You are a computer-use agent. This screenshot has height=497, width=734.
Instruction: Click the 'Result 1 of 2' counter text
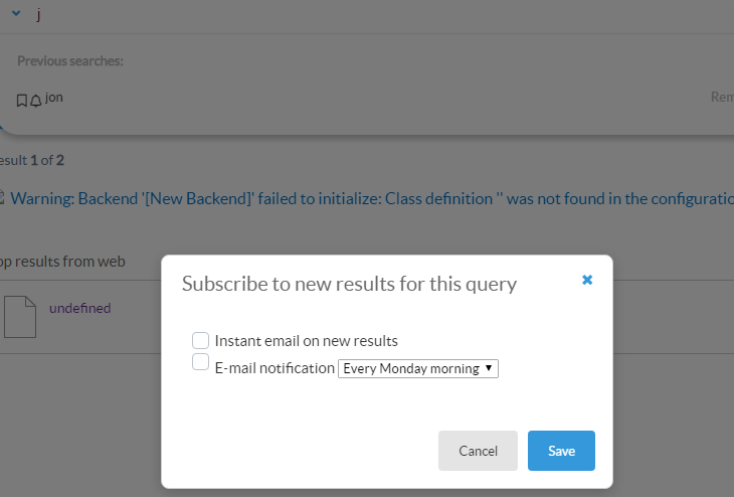click(x=35, y=160)
